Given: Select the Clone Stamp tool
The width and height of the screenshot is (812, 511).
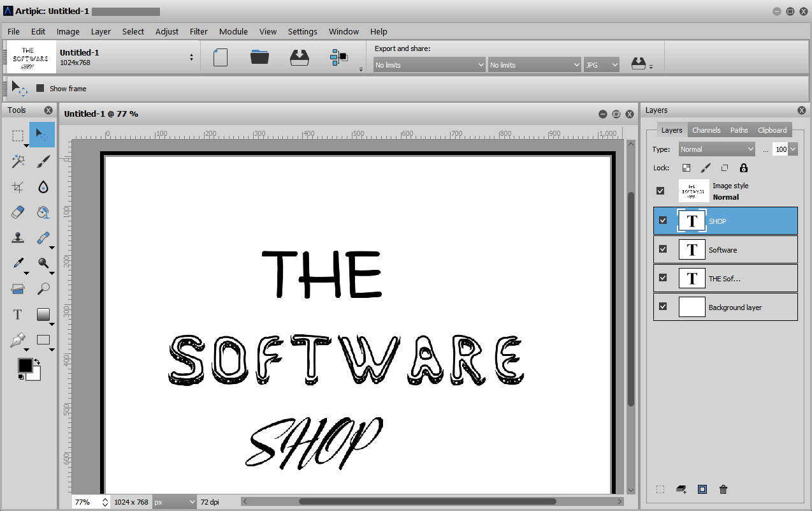Looking at the screenshot, I should [18, 238].
